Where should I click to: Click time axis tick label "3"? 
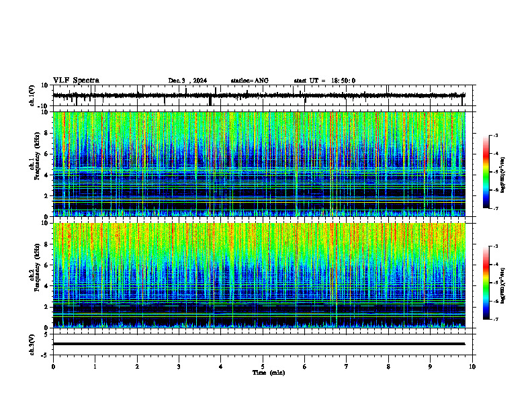click(179, 367)
